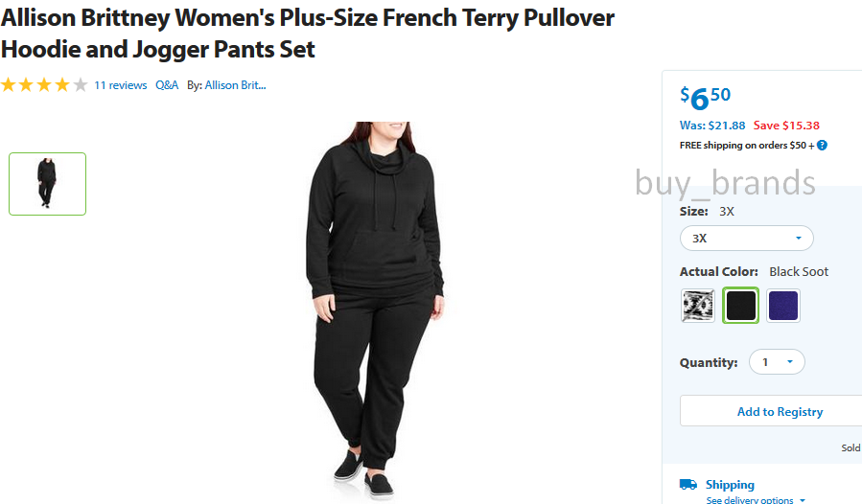
Task: Click the Shipping heading link
Action: click(x=730, y=484)
